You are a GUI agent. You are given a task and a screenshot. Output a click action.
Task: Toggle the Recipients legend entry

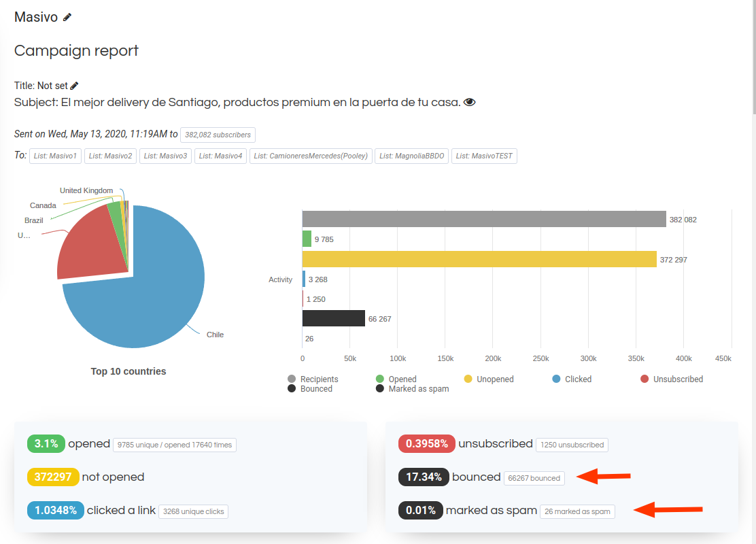point(313,379)
